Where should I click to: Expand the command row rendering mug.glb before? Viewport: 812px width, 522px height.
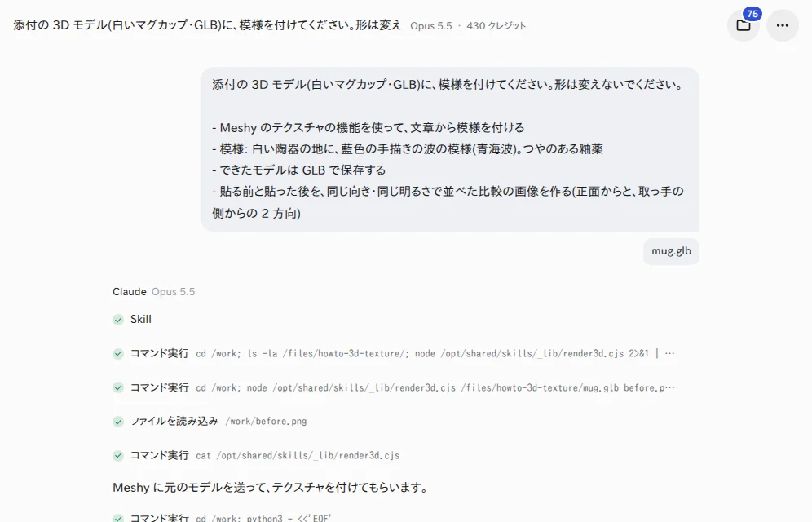(x=394, y=388)
